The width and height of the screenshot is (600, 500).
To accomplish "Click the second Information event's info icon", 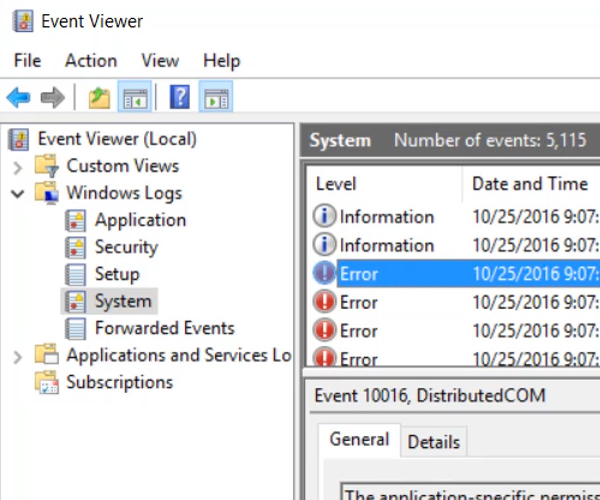I will click(x=324, y=245).
